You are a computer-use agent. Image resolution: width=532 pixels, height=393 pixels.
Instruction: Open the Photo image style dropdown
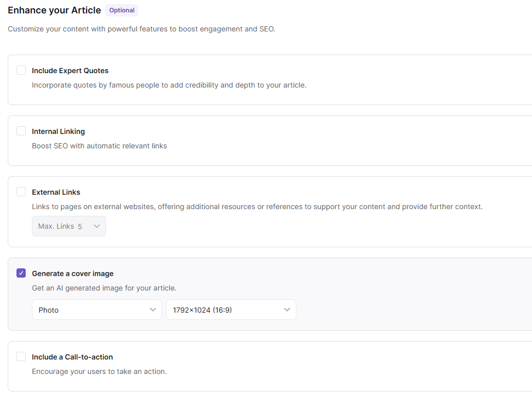tap(97, 310)
